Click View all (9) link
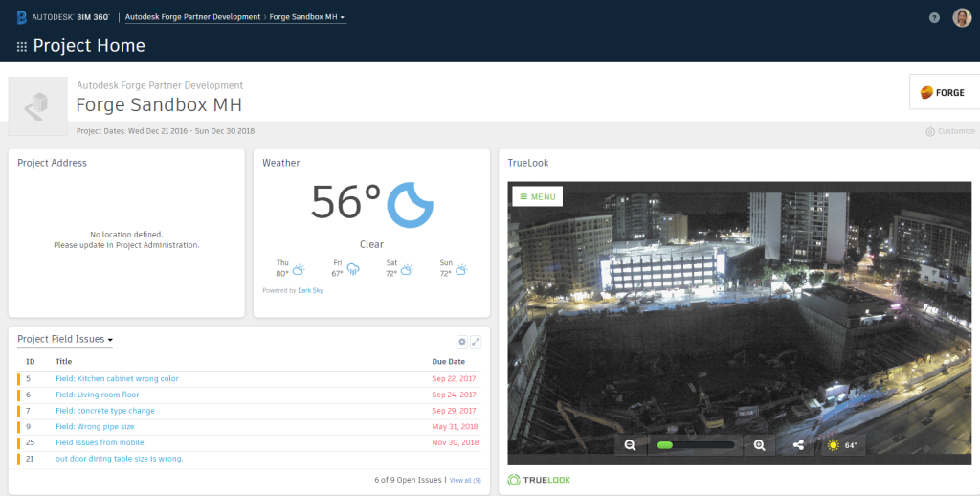Image resolution: width=980 pixels, height=496 pixels. 465,481
